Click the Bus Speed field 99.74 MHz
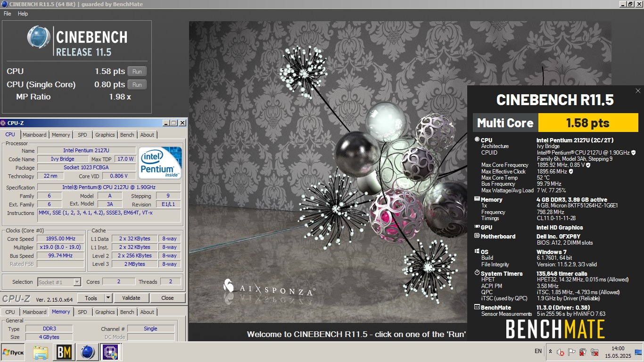This screenshot has width=644, height=362. pos(61,255)
